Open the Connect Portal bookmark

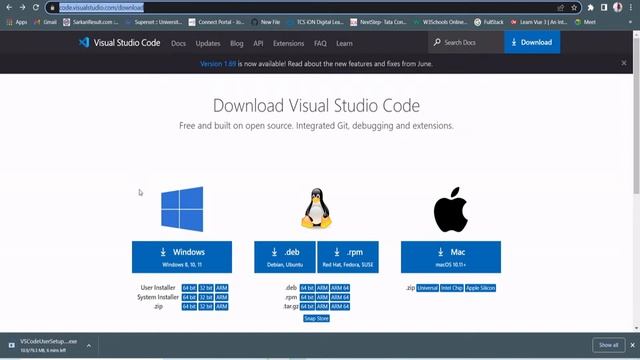click(216, 22)
